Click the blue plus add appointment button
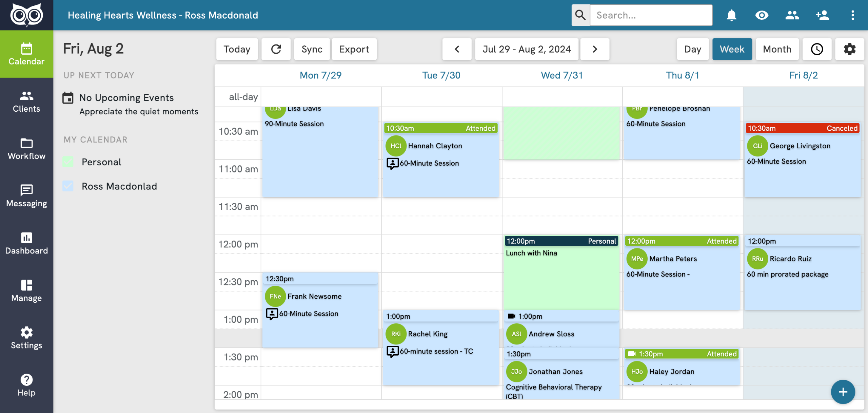This screenshot has height=413, width=868. click(x=843, y=392)
